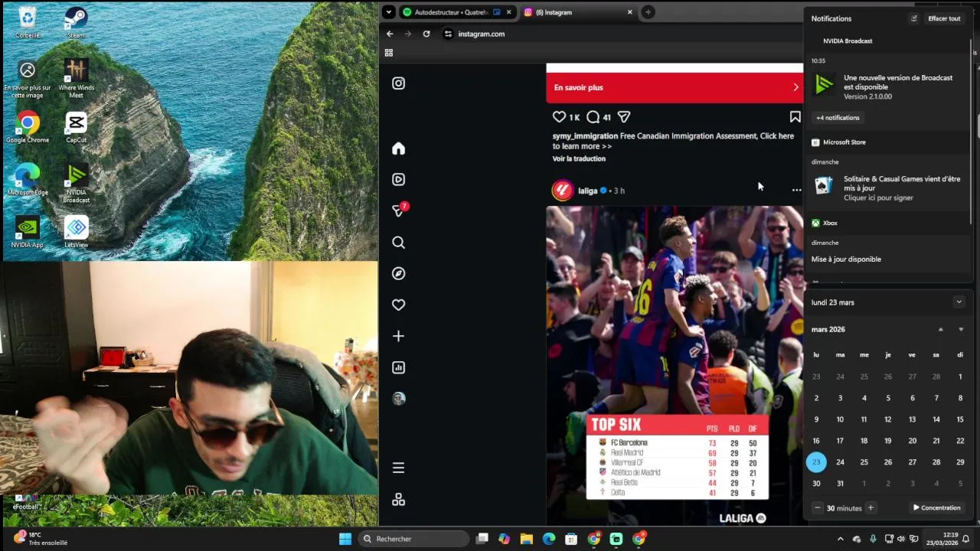
Task: Open the Where Winds Meet desktop shortcut
Action: [x=76, y=79]
